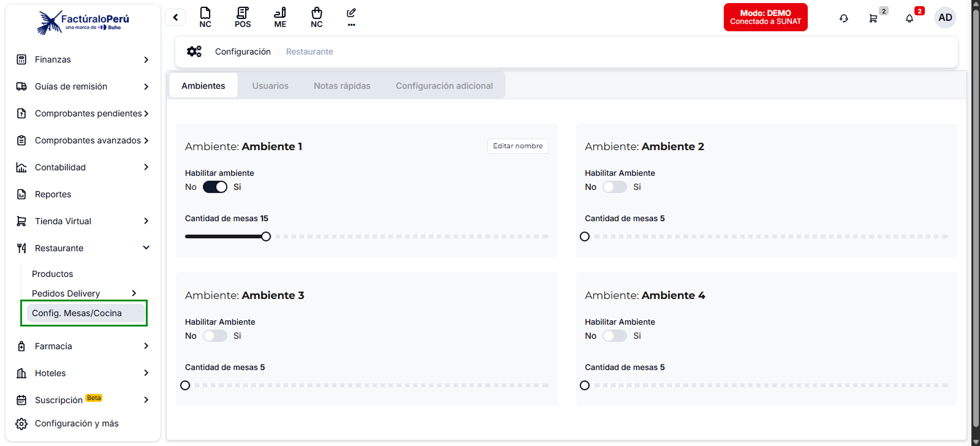Click the Modo: DEMO button
The height and width of the screenshot is (446, 980).
click(x=765, y=17)
